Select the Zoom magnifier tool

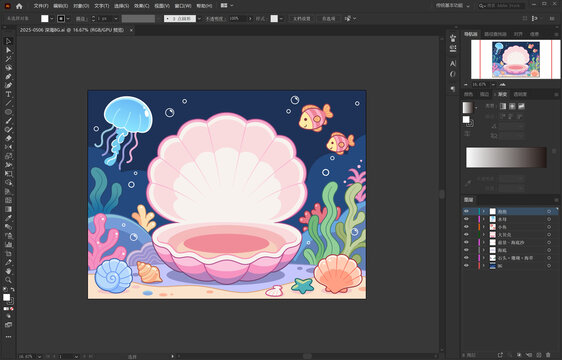(8, 280)
